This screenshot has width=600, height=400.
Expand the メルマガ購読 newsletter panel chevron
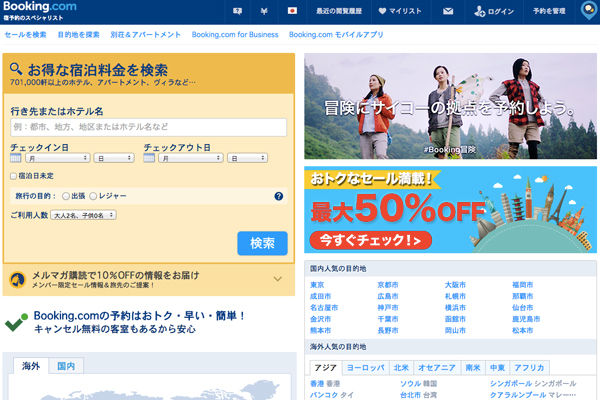(278, 279)
